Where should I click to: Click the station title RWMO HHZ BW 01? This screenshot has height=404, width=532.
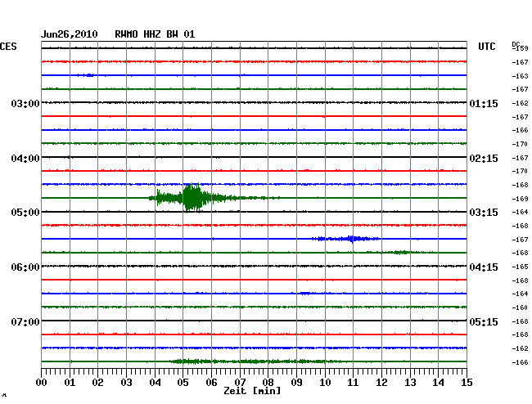(155, 34)
